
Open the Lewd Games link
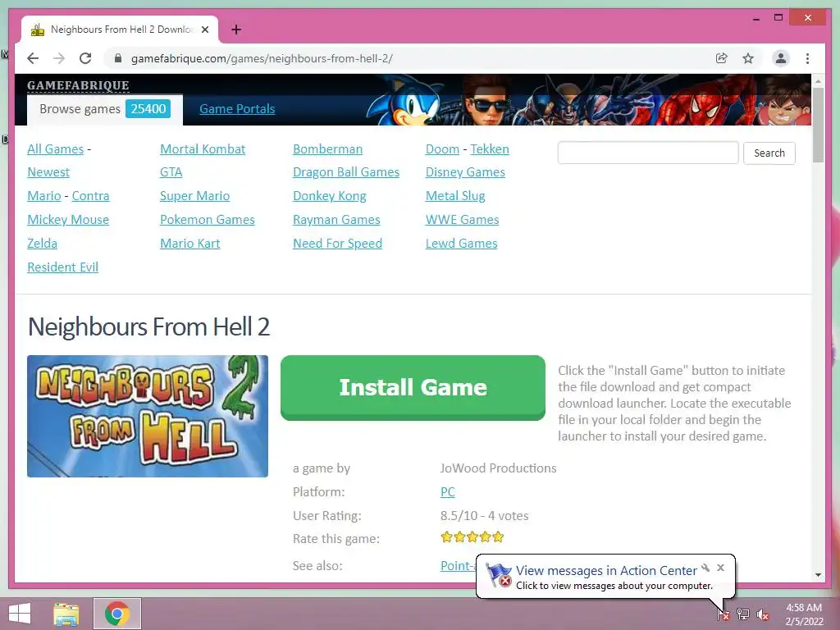click(x=461, y=243)
